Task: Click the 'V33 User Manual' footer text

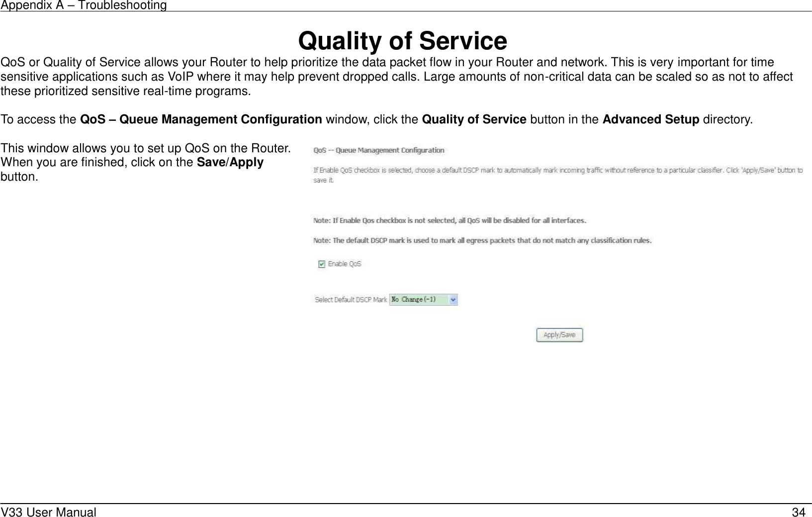Action: (49, 512)
